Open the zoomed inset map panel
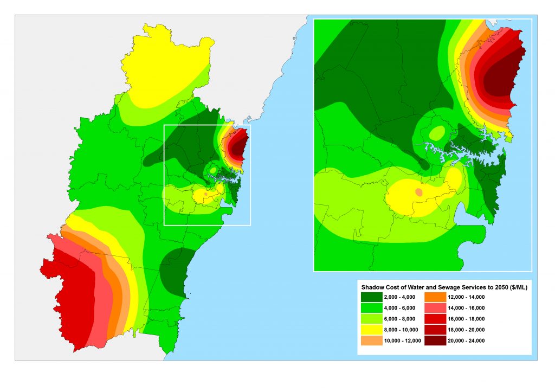555x392 pixels. [423, 146]
